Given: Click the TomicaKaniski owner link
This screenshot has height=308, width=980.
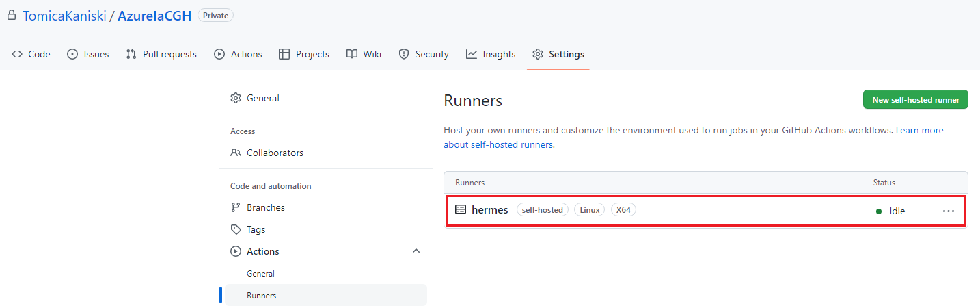Looking at the screenshot, I should (x=64, y=16).
